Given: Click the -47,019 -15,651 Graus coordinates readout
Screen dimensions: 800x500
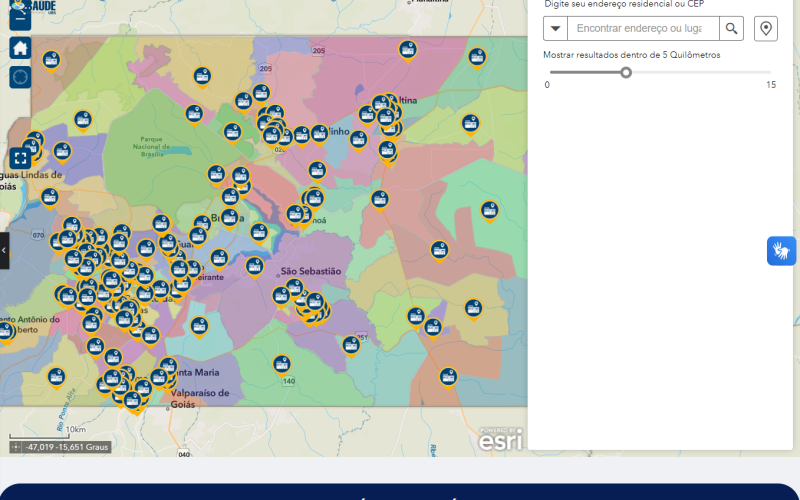Looking at the screenshot, I should pyautogui.click(x=67, y=447).
